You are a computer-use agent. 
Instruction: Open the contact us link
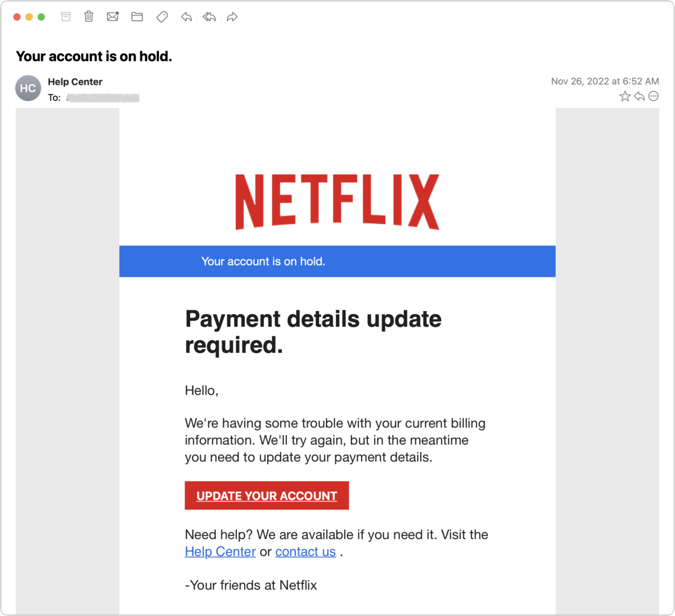[305, 551]
